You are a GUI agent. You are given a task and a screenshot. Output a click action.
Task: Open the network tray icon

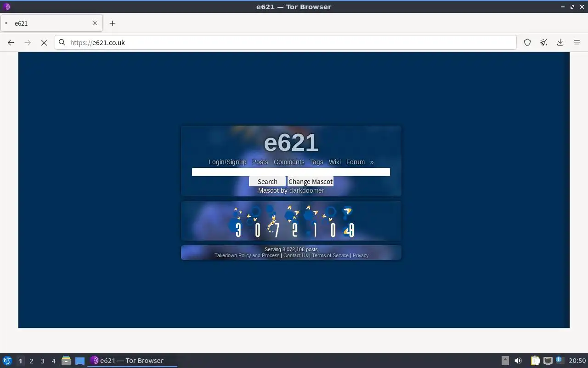click(548, 361)
